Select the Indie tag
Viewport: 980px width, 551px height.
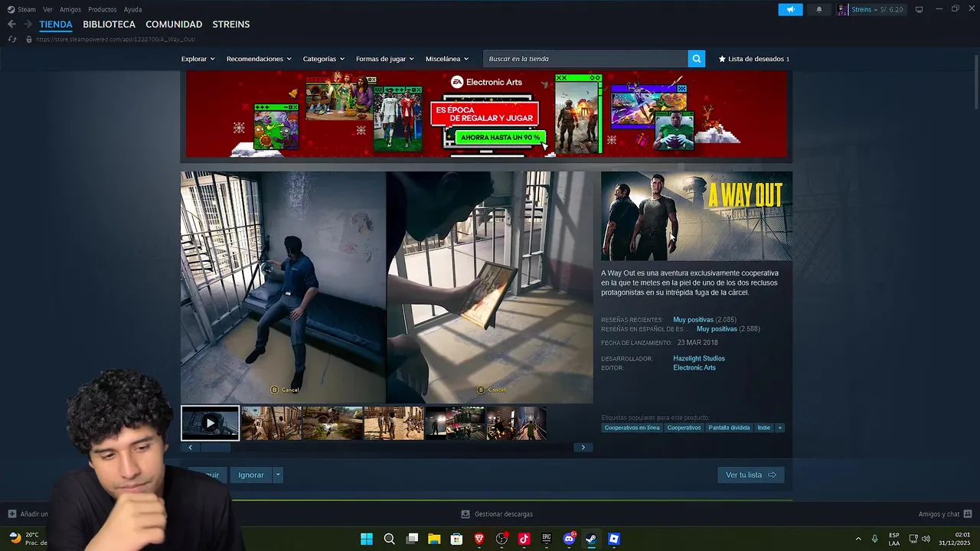coord(764,428)
